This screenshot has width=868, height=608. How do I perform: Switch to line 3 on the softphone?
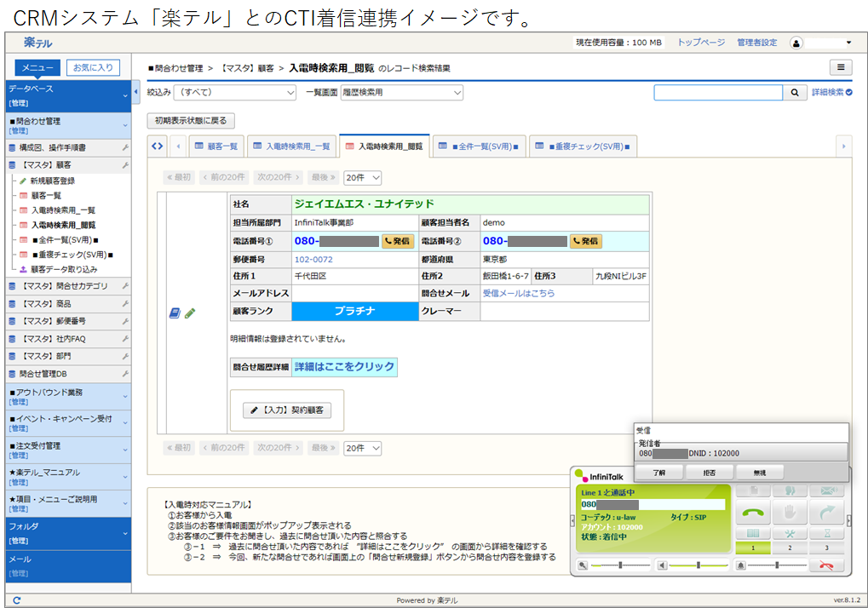pyautogui.click(x=826, y=548)
